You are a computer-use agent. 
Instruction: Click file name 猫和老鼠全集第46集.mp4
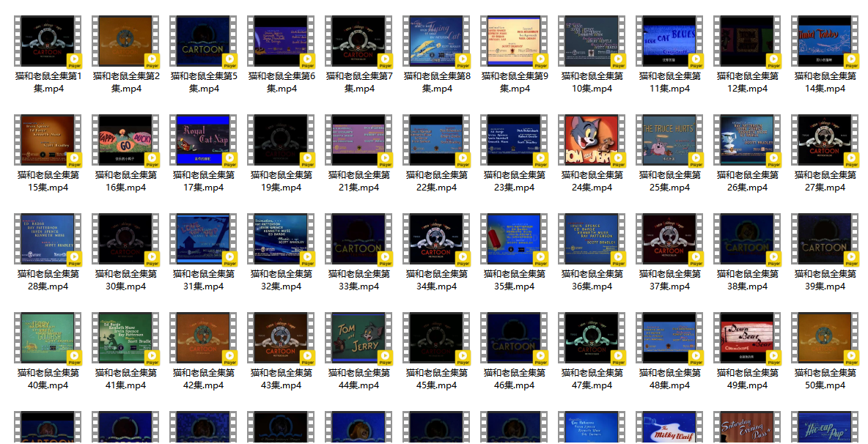click(x=515, y=379)
